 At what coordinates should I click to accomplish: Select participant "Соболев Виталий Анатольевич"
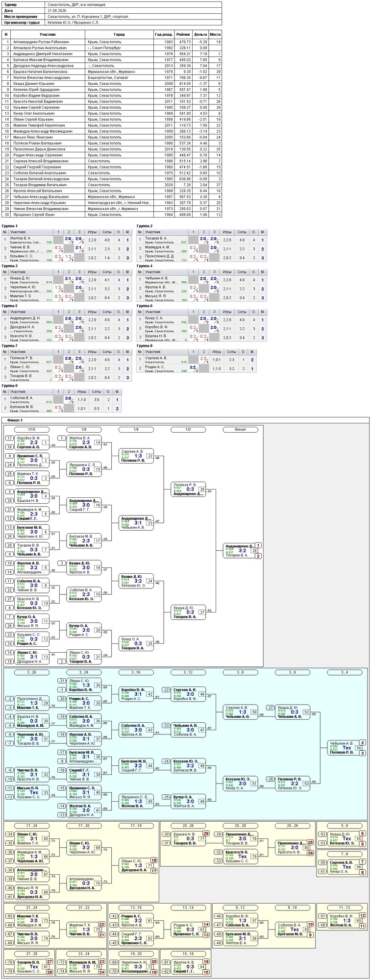40,173
